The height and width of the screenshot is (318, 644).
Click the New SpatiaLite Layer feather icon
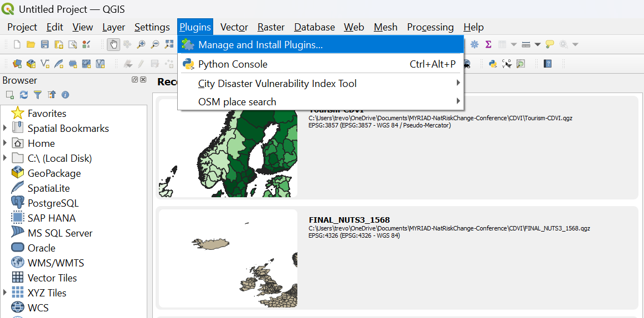pyautogui.click(x=59, y=64)
